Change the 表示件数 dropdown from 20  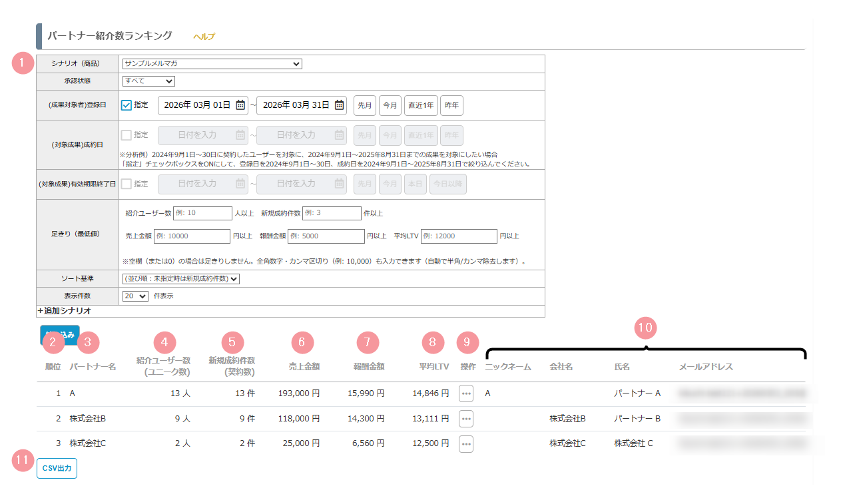click(135, 296)
